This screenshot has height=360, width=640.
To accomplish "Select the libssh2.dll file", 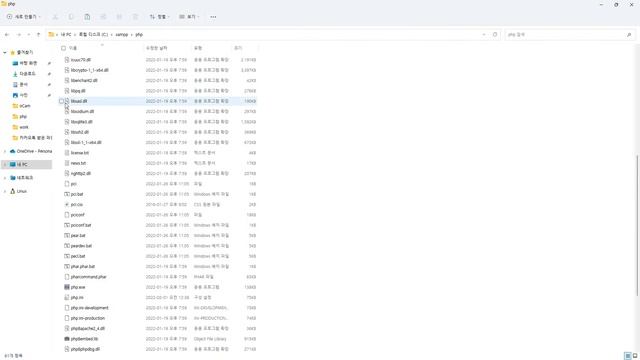I will 80,132.
